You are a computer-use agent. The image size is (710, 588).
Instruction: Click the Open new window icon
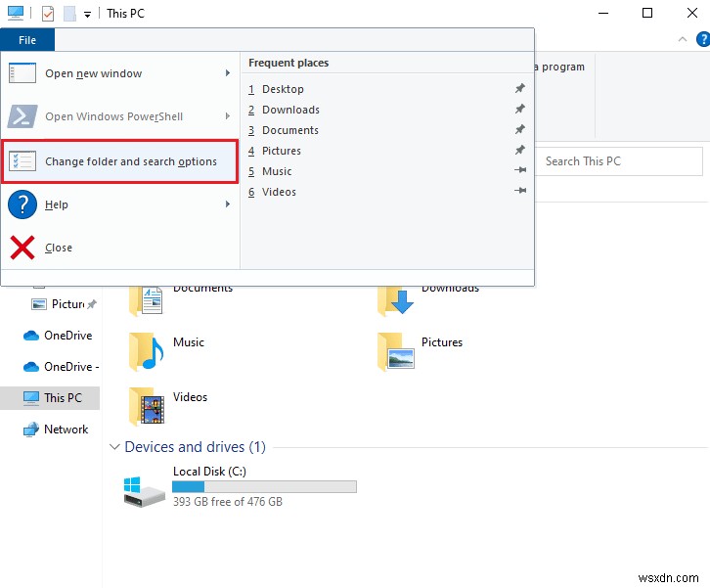pyautogui.click(x=22, y=73)
